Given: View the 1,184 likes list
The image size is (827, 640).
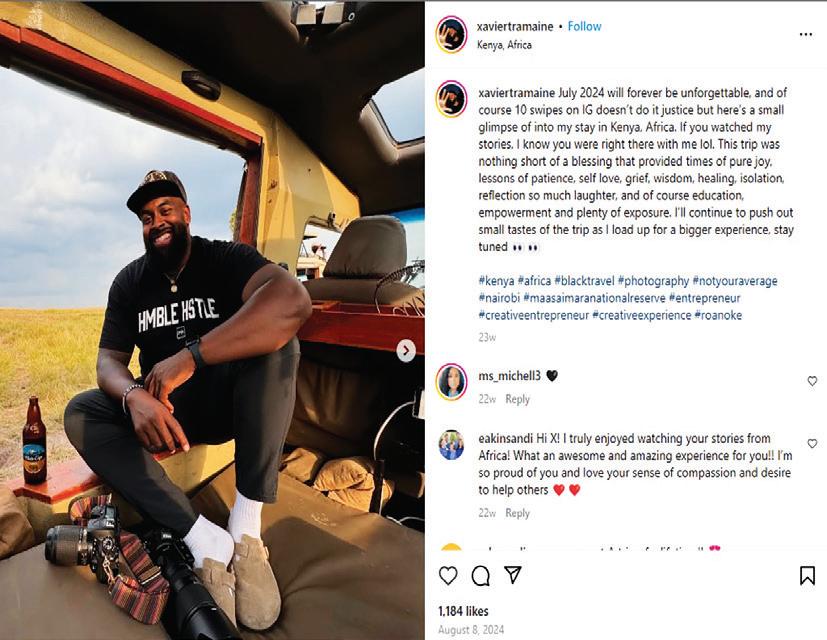Looking at the screenshot, I should (x=463, y=611).
